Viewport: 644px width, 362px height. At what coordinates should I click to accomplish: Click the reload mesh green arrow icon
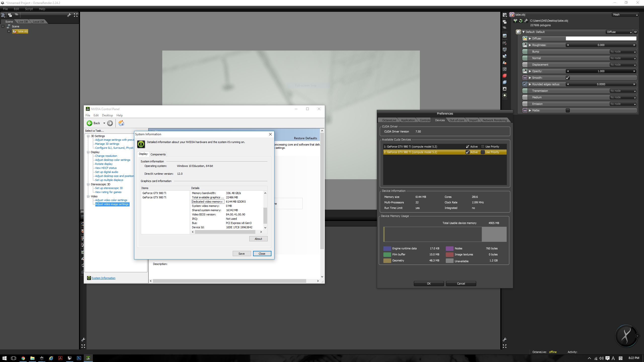pyautogui.click(x=520, y=21)
